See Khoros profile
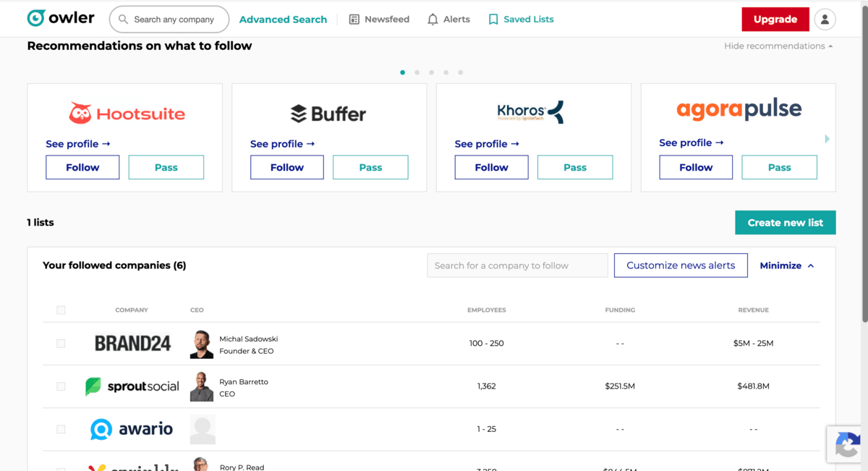868x471 pixels. (x=487, y=144)
